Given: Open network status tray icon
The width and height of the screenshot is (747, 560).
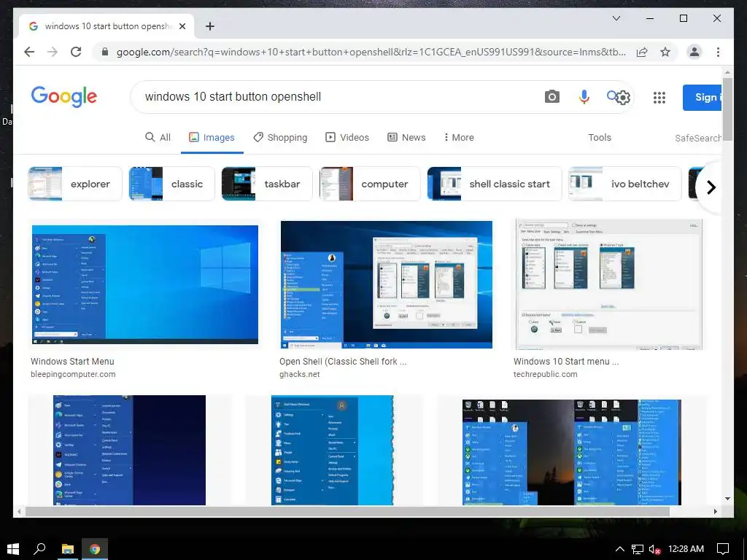Looking at the screenshot, I should pos(637,549).
